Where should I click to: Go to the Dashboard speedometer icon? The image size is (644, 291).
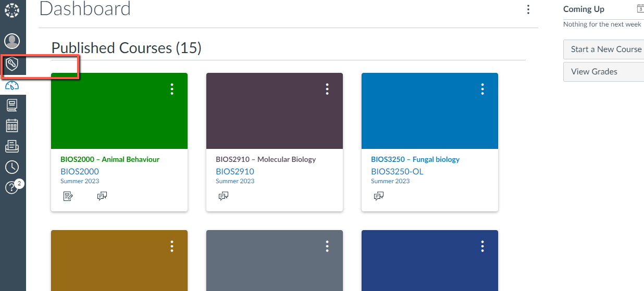pyautogui.click(x=12, y=85)
